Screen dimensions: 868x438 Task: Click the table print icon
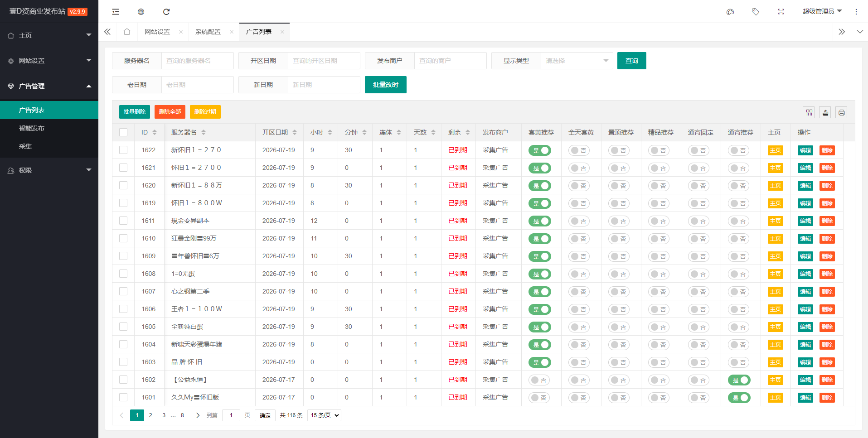coord(842,112)
